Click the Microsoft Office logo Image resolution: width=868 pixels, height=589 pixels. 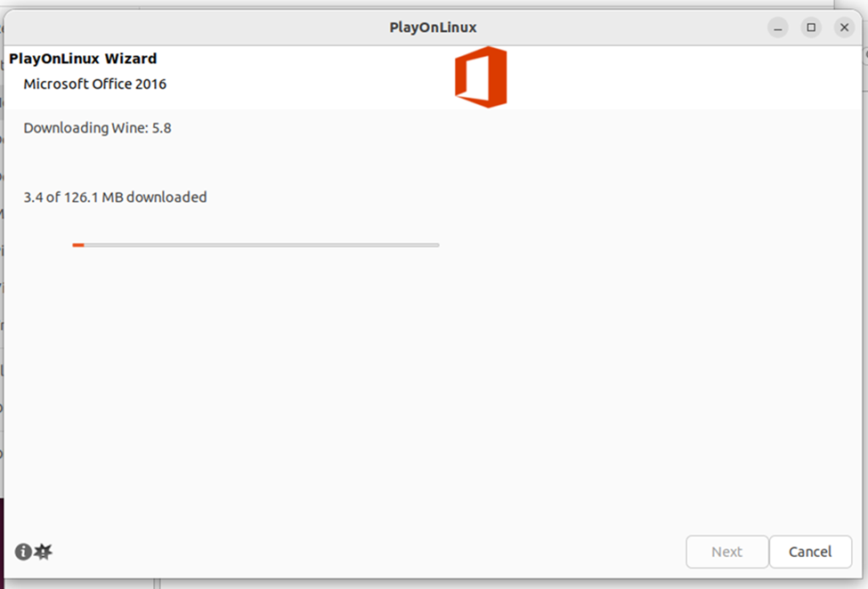pos(481,77)
